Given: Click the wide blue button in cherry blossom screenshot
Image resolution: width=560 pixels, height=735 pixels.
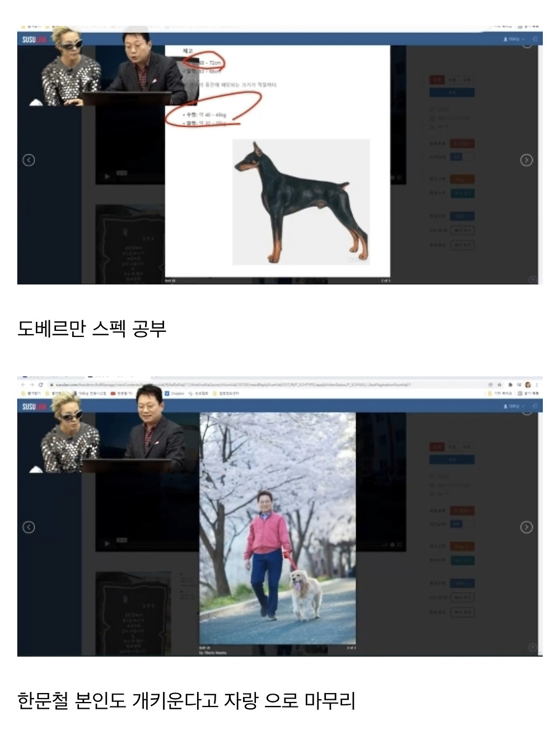Looking at the screenshot, I should pos(452,460).
